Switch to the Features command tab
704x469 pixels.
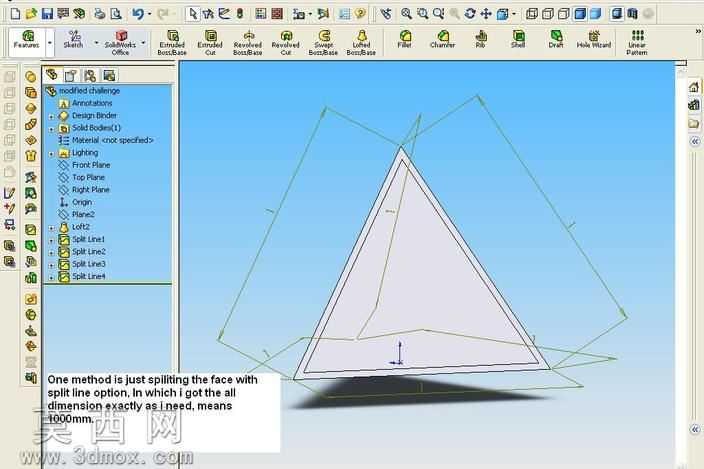pyautogui.click(x=27, y=39)
